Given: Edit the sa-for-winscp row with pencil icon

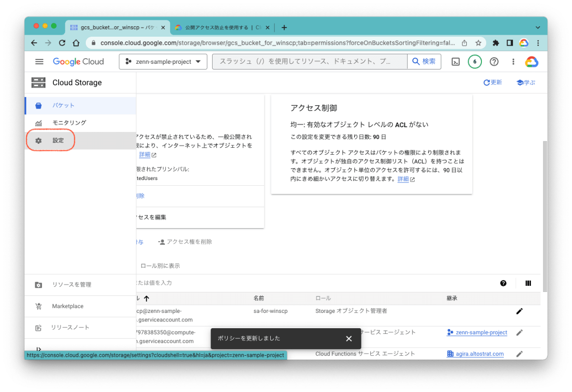Looking at the screenshot, I should (520, 311).
